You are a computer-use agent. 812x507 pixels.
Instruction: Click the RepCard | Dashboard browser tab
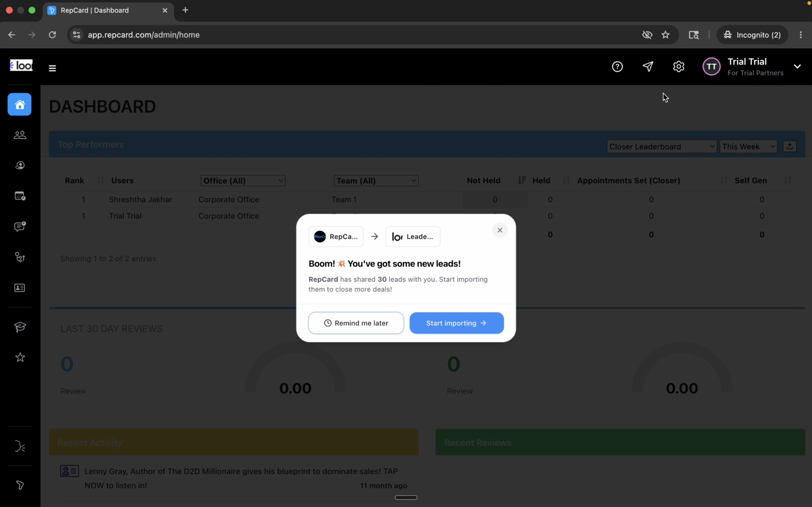pyautogui.click(x=108, y=10)
